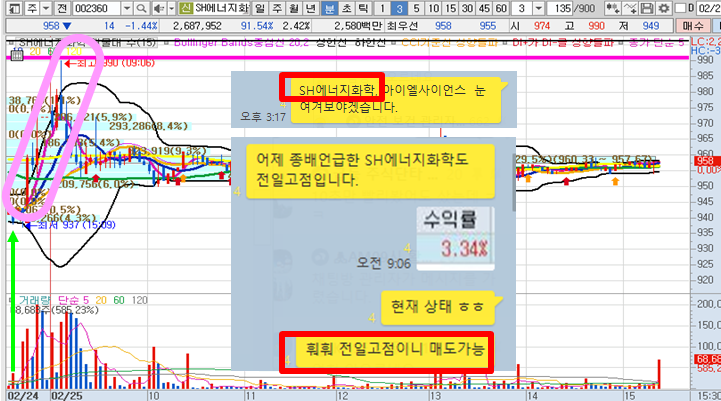The height and width of the screenshot is (401, 721).
Task: Save chart with the floppy disk icon
Action: pos(647,8)
